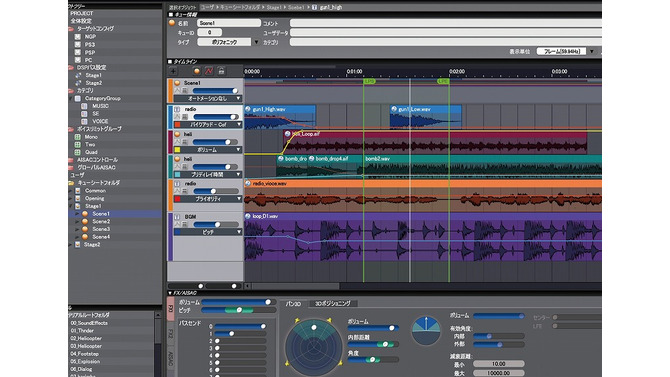Click the Mono voice limit group icon
The width and height of the screenshot is (670, 377).
[x=78, y=137]
